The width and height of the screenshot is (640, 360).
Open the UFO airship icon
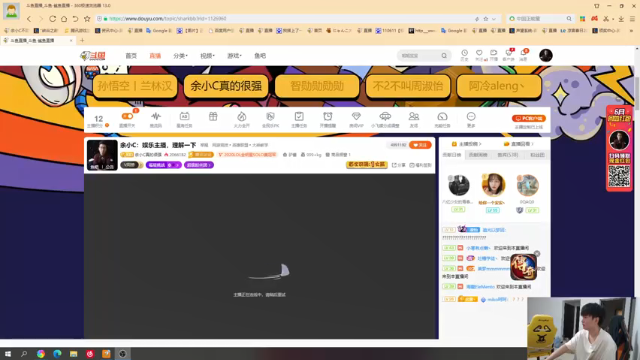click(385, 117)
